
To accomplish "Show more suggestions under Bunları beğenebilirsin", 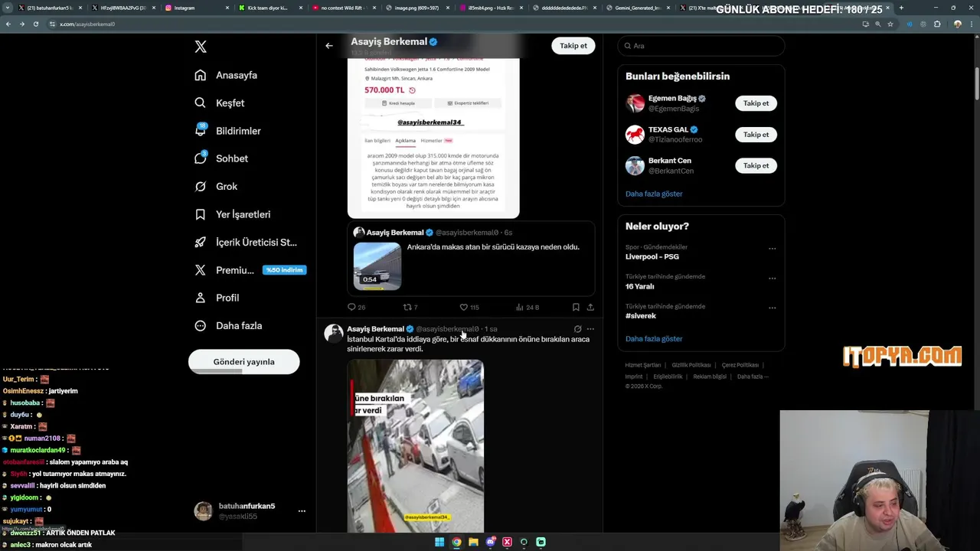I will pos(654,194).
